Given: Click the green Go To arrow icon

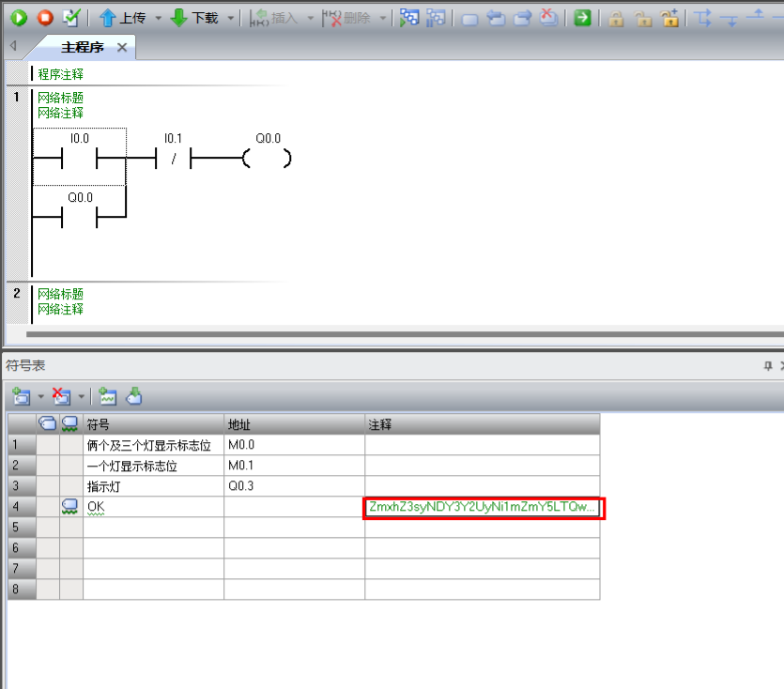Looking at the screenshot, I should pyautogui.click(x=582, y=18).
